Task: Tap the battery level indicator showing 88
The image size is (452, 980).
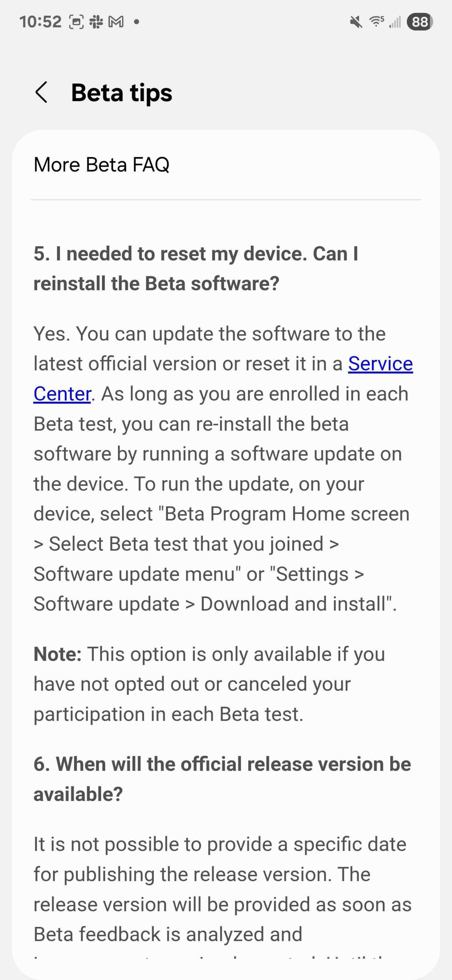Action: click(x=420, y=22)
